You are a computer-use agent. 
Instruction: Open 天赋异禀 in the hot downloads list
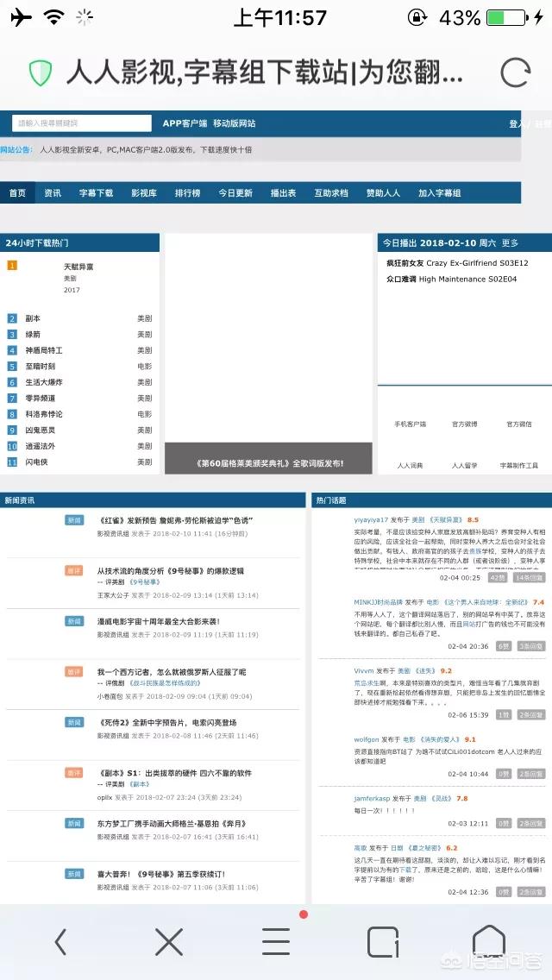point(78,267)
